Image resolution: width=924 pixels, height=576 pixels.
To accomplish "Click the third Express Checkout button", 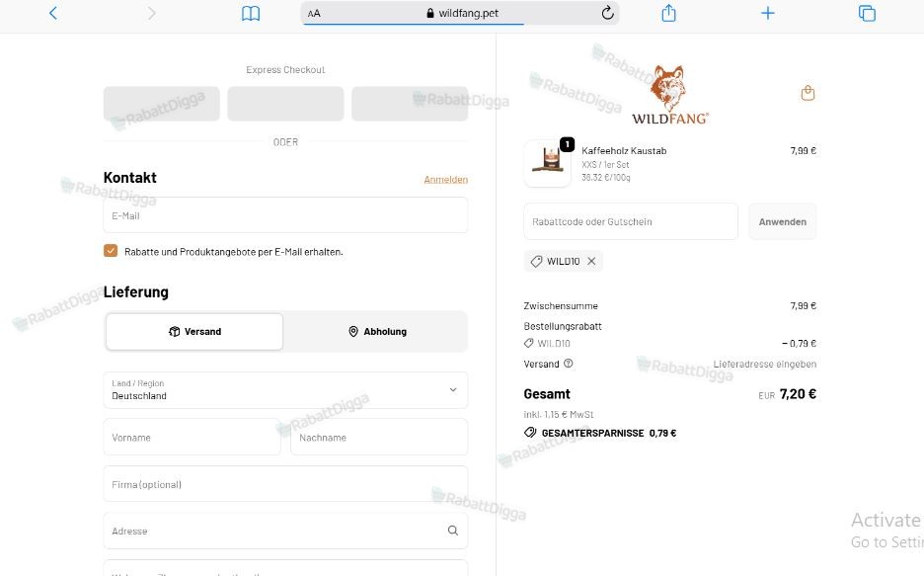I will point(410,104).
